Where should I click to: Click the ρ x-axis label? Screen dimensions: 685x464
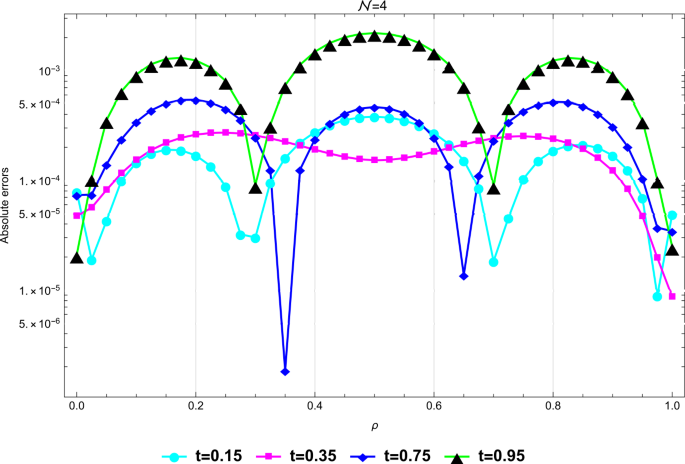point(374,426)
